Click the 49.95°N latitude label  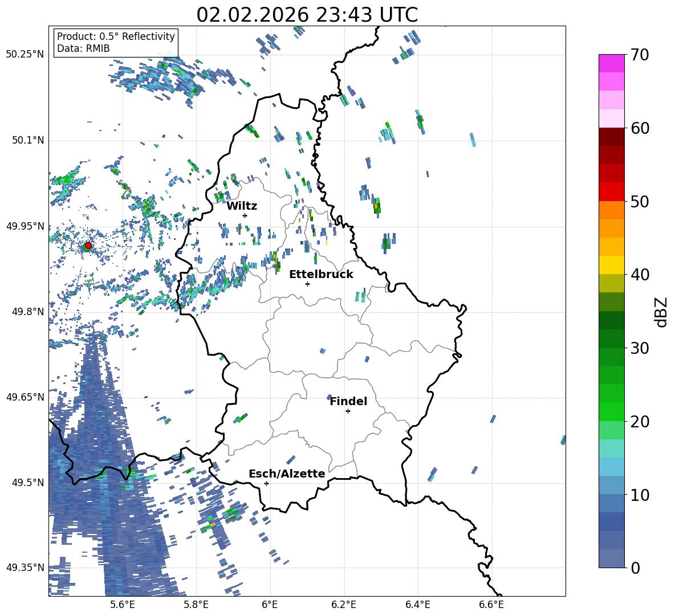(25, 226)
